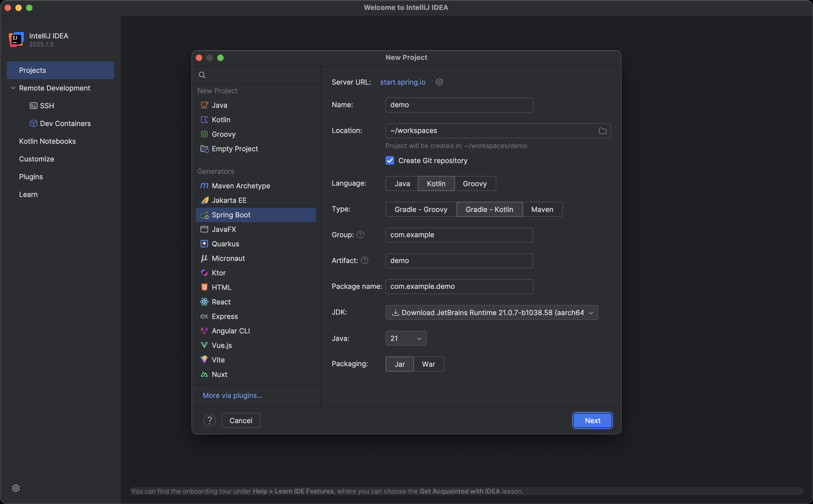The height and width of the screenshot is (504, 813).
Task: Set language to Java
Action: point(402,184)
